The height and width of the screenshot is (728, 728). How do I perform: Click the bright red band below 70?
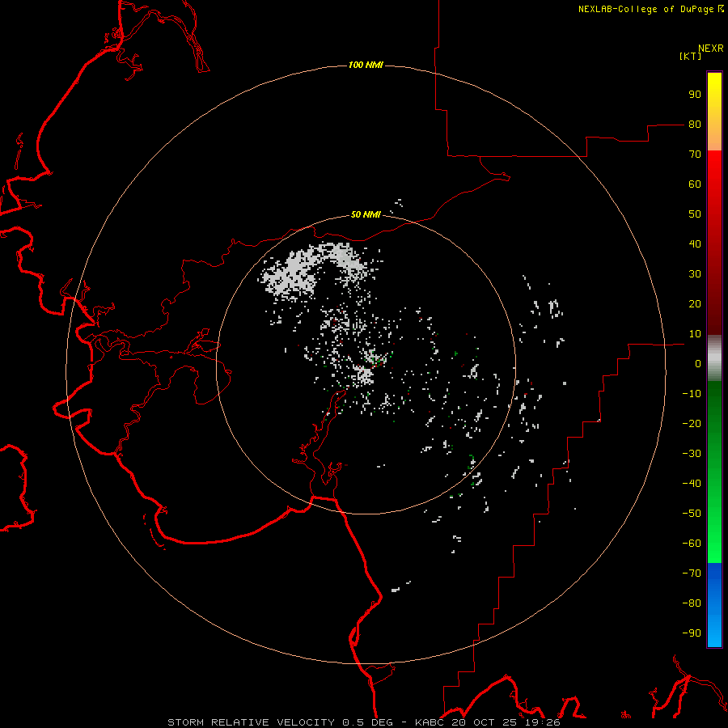714,163
